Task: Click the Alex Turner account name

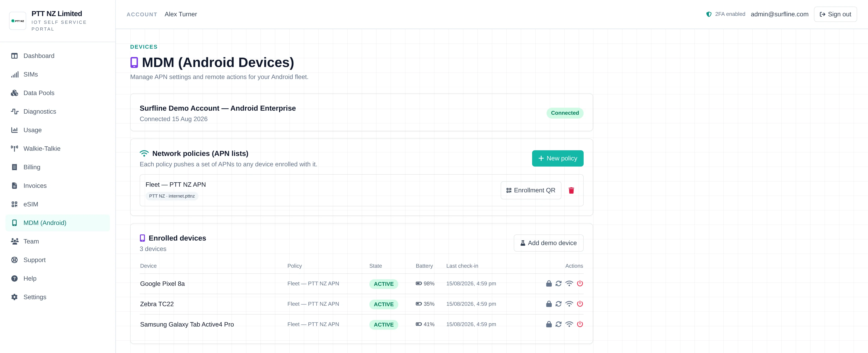Action: click(x=181, y=14)
